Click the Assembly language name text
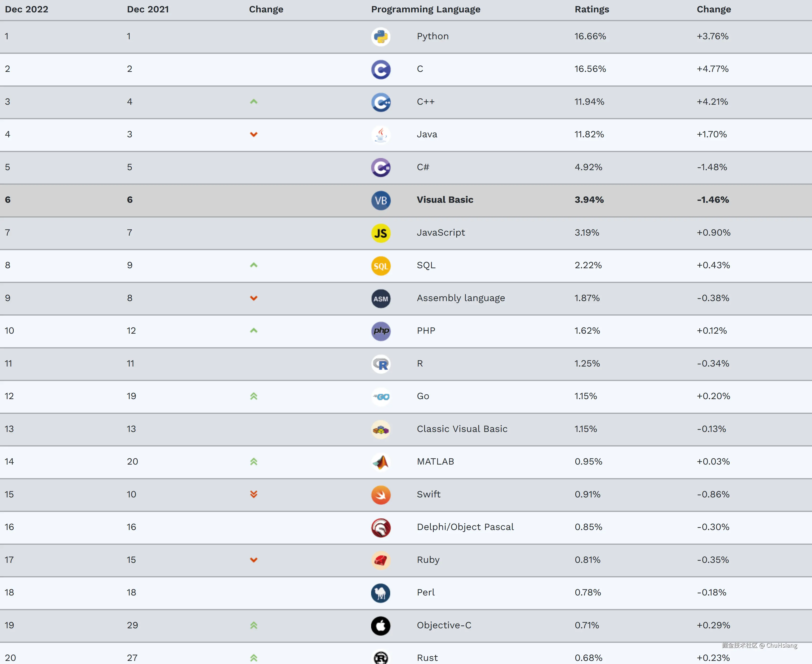 point(460,298)
